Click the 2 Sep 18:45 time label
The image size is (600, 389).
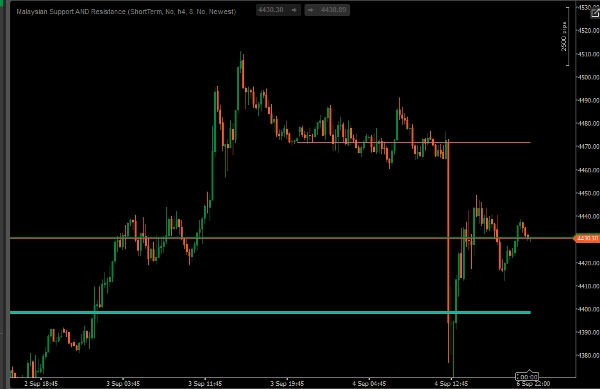[41, 384]
